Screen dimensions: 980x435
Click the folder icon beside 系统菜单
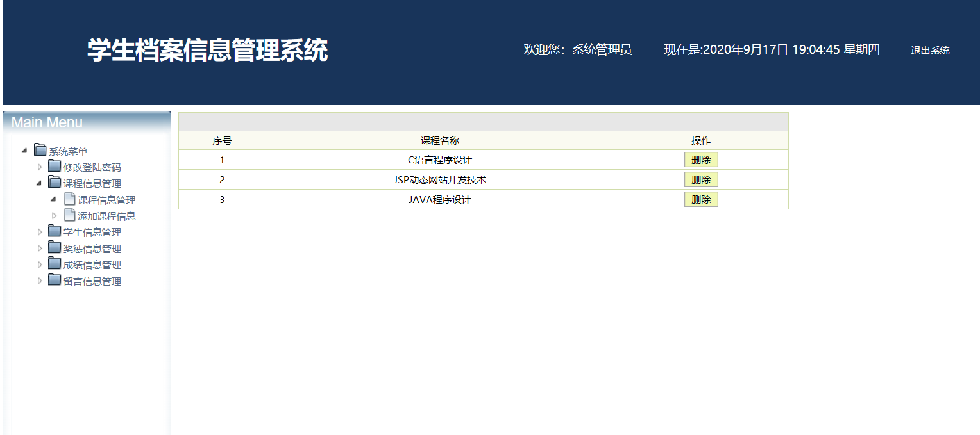tap(40, 150)
